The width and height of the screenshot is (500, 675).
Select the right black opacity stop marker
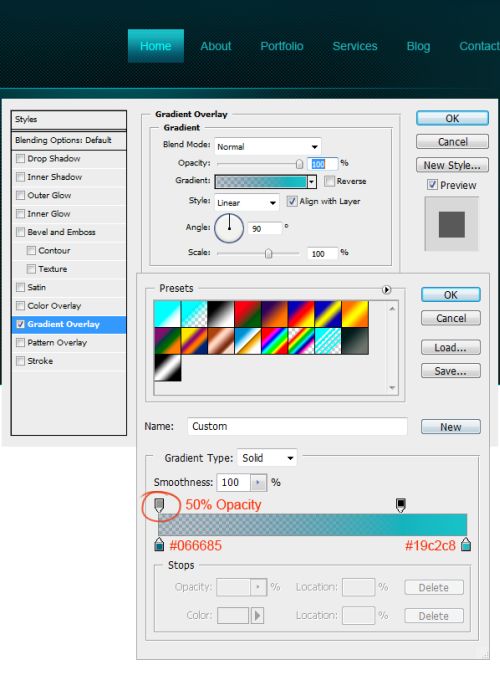[x=401, y=505]
